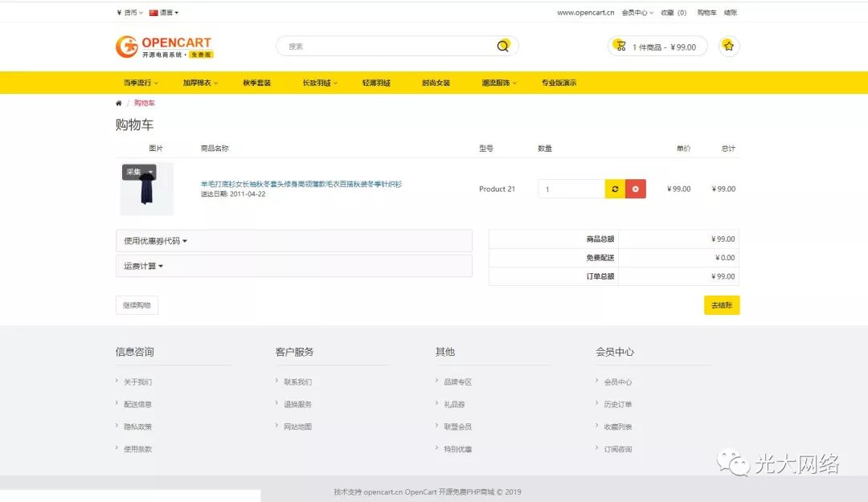Click the 继续购物 button
The image size is (868, 502).
tap(137, 305)
